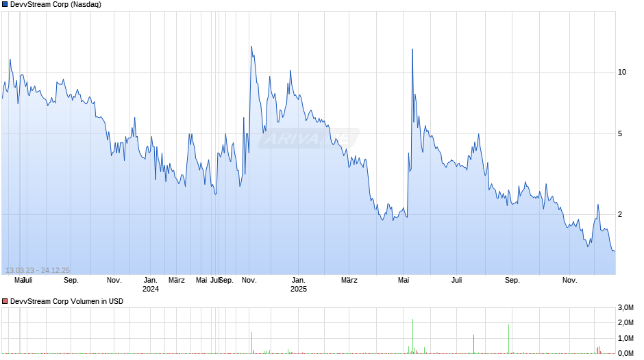This screenshot has height=360, width=644.
Task: Click the 'DevvStream Corp Volumen in USD' label
Action: click(66, 301)
